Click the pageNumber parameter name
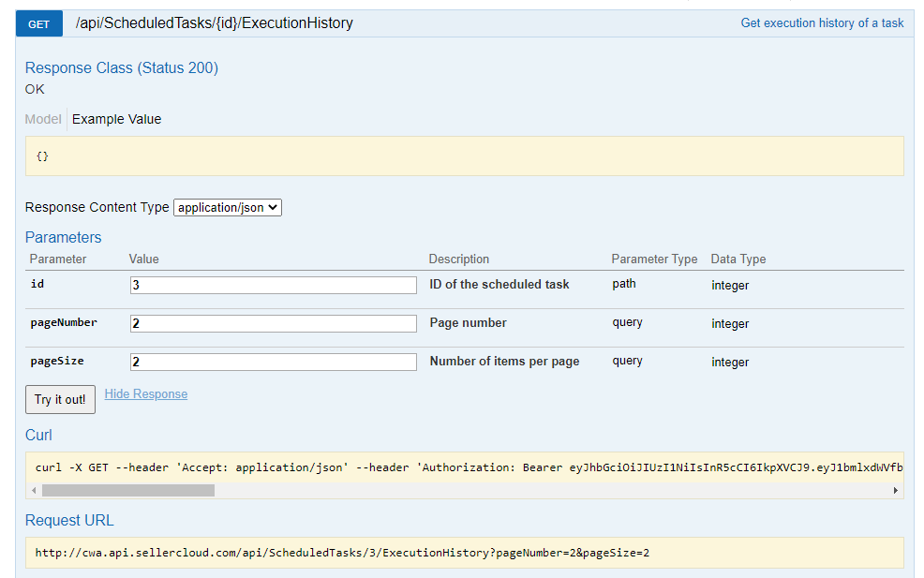 click(64, 322)
